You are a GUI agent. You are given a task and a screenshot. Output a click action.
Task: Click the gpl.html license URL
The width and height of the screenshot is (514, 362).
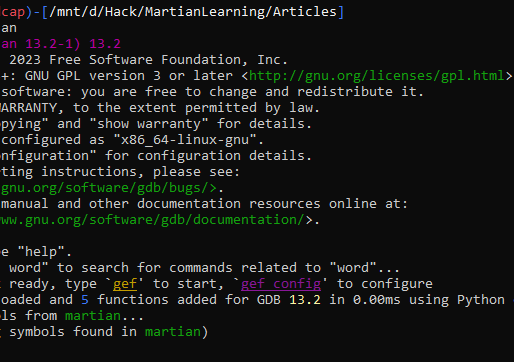click(376, 76)
